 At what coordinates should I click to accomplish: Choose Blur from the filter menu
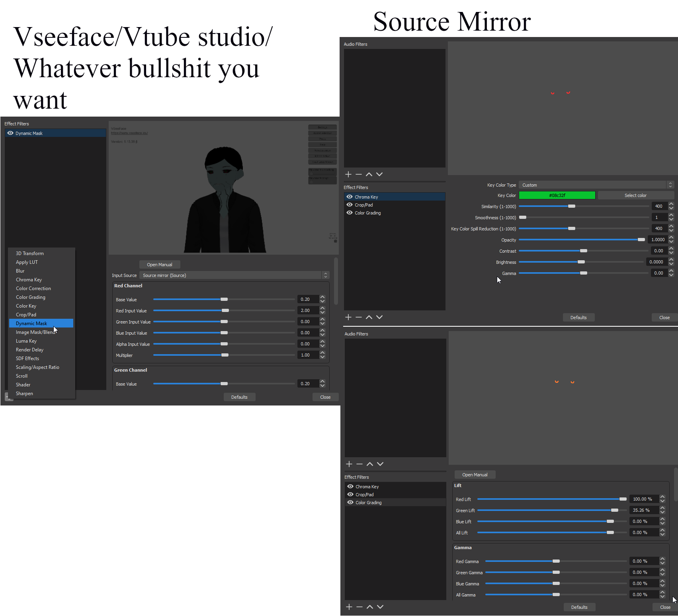(x=20, y=271)
